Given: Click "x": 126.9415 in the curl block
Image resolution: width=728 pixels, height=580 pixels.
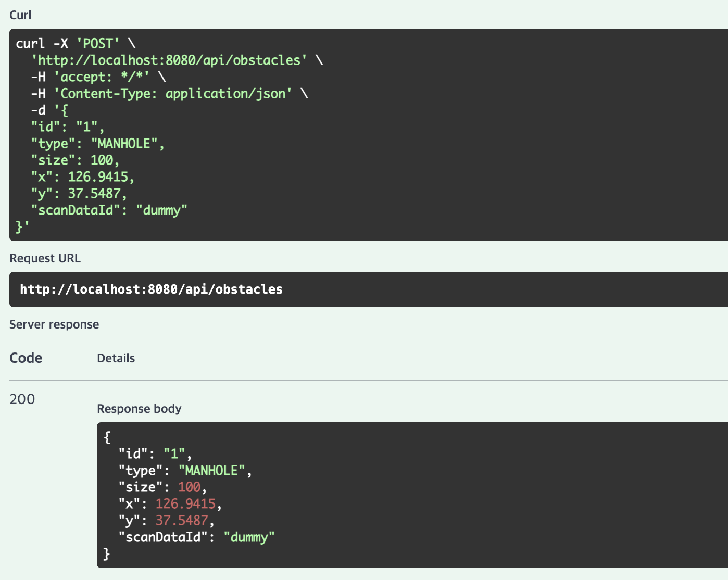Looking at the screenshot, I should [x=83, y=177].
